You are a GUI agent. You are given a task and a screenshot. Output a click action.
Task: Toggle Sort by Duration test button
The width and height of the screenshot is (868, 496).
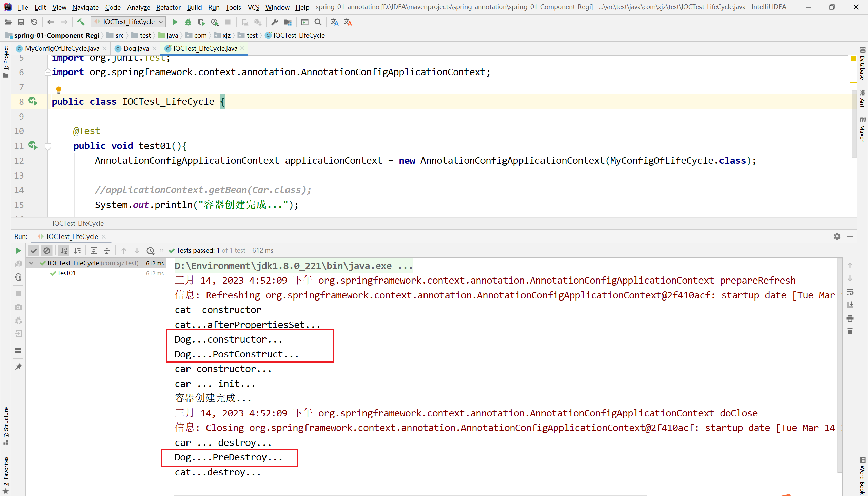tap(77, 251)
